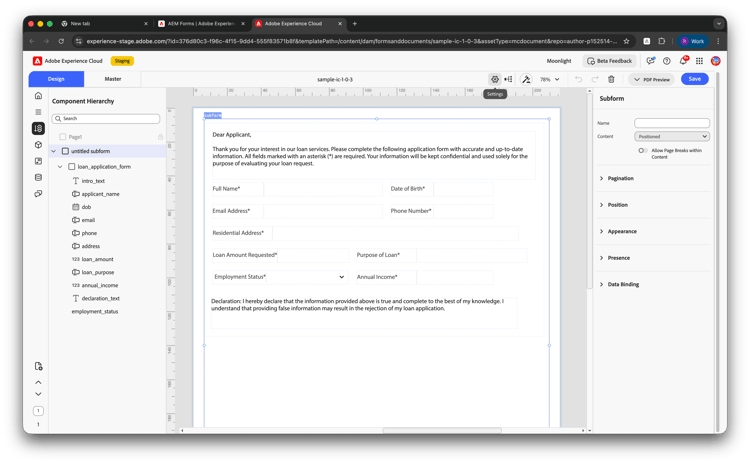This screenshot has height=464, width=750.
Task: Reload the browser page
Action: click(61, 41)
